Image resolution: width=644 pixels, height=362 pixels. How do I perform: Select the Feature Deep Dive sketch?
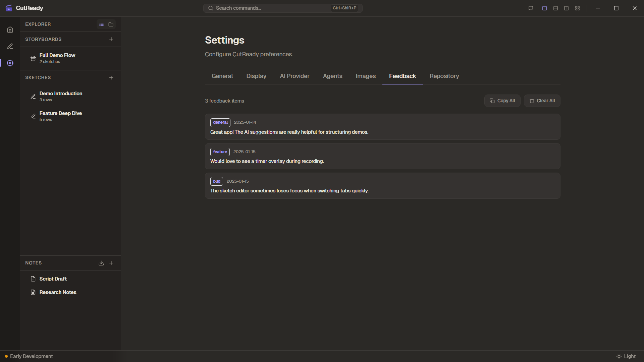tap(61, 116)
